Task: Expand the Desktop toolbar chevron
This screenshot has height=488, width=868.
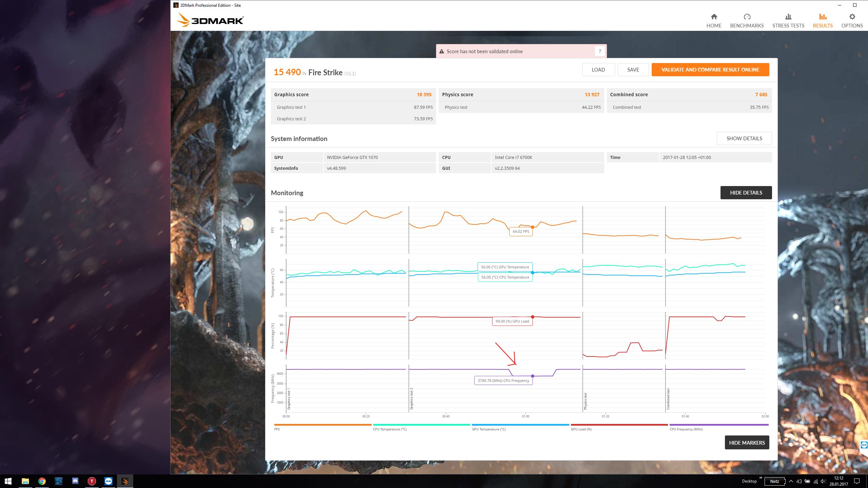Action: point(761,478)
